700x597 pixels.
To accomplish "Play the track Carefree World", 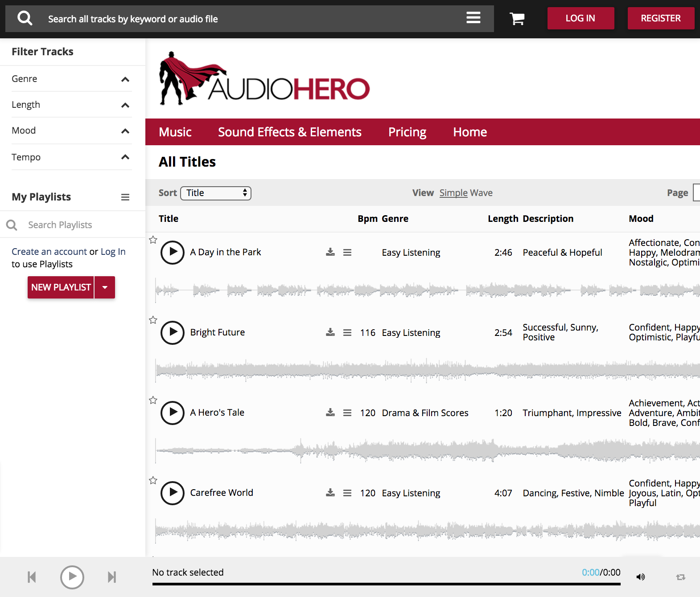I will (x=173, y=493).
